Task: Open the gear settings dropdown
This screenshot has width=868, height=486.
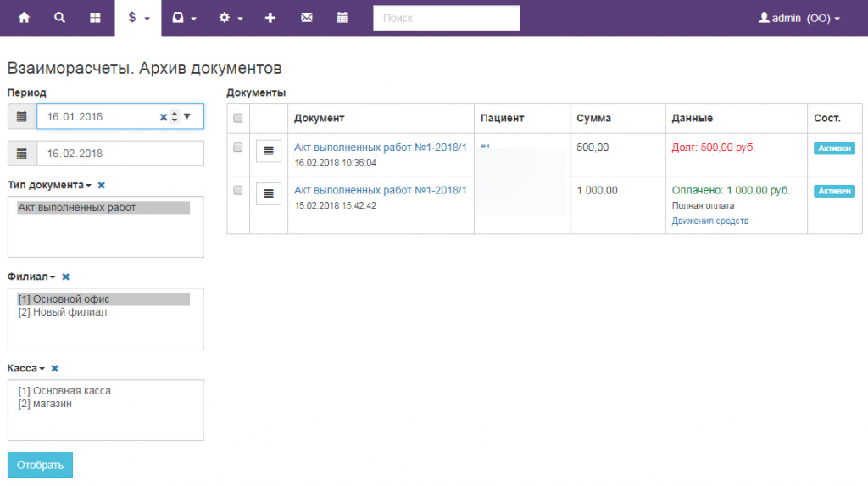Action: tap(231, 18)
